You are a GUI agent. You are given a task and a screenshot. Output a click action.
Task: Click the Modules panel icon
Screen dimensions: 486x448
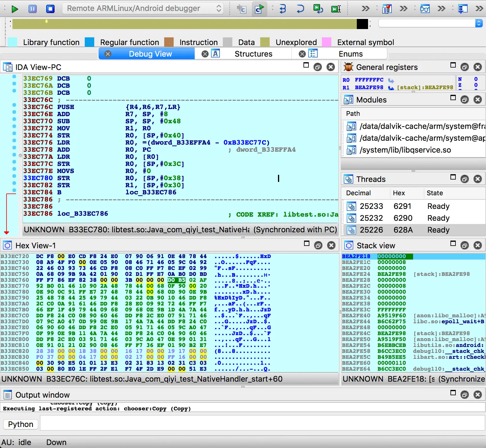click(x=348, y=100)
